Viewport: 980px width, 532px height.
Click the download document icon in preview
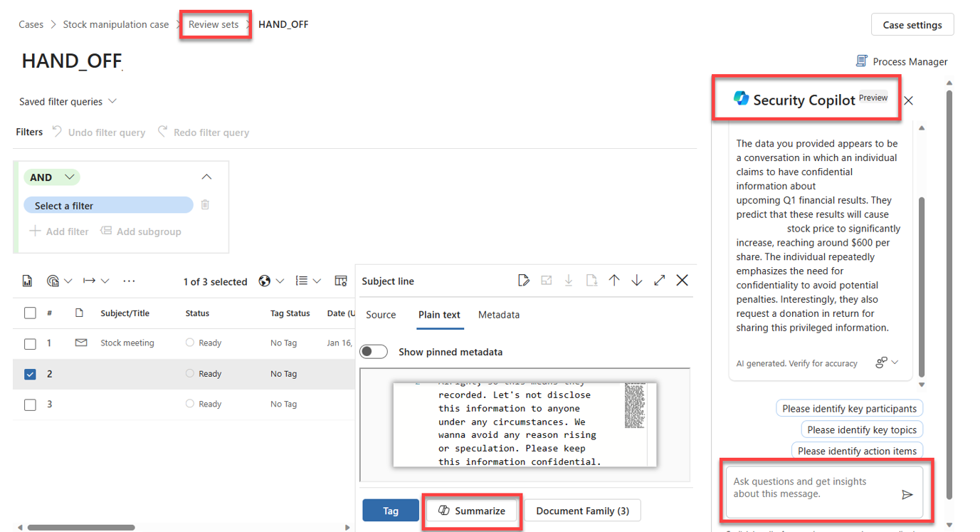coord(591,281)
